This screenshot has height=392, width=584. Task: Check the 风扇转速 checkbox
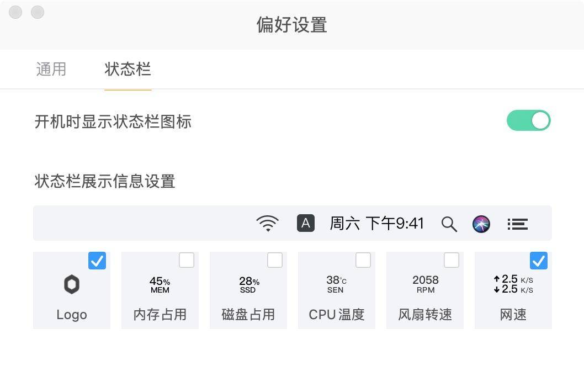[451, 260]
